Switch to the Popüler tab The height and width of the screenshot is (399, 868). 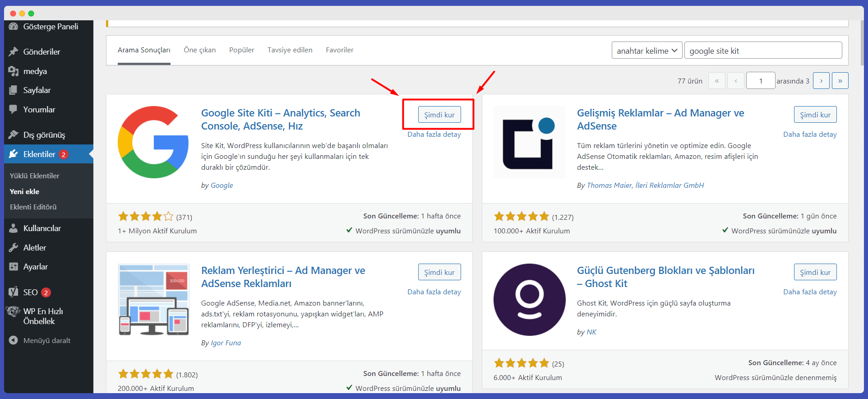pos(241,50)
